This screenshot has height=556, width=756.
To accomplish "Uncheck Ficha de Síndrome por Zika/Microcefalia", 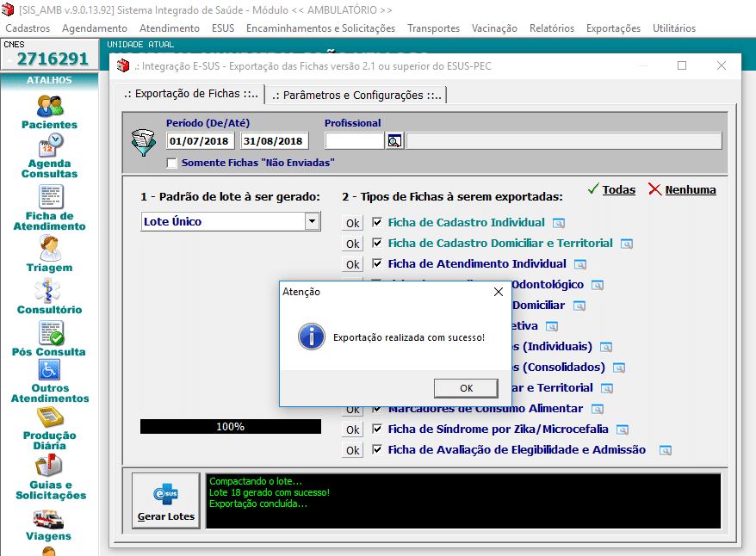I will pyautogui.click(x=376, y=429).
